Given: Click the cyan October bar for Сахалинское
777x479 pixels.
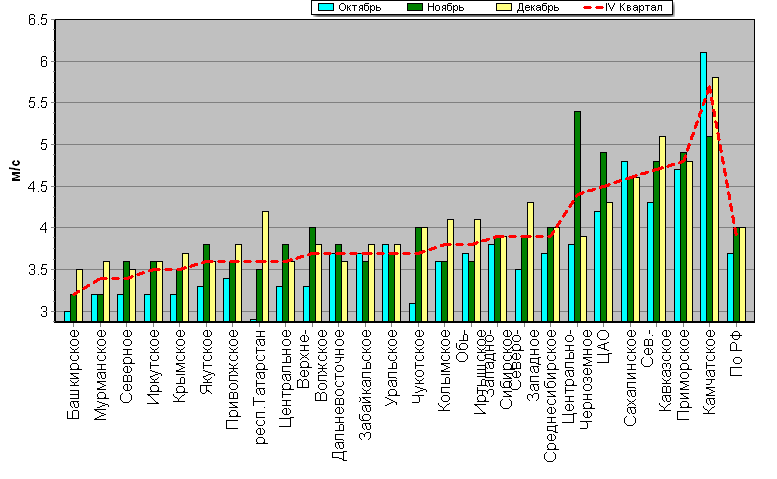Looking at the screenshot, I should pyautogui.click(x=624, y=242).
